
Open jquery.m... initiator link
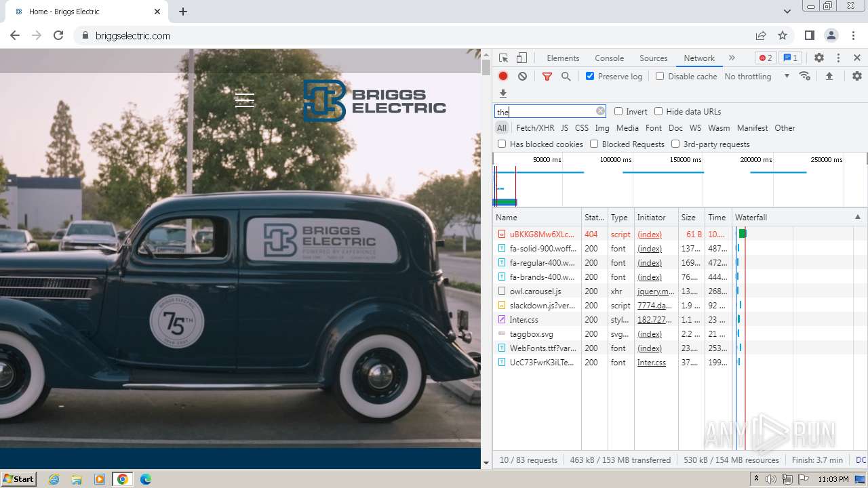656,291
